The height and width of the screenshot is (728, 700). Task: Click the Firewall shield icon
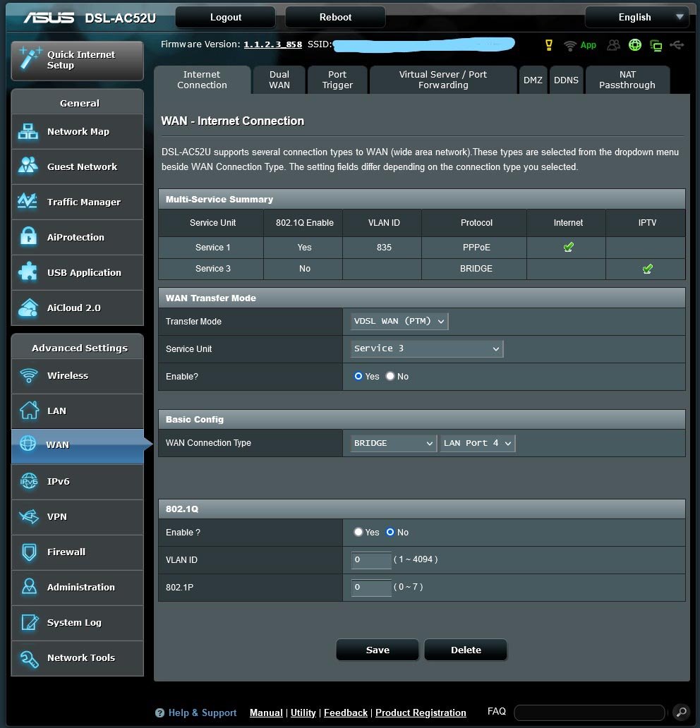(x=29, y=552)
